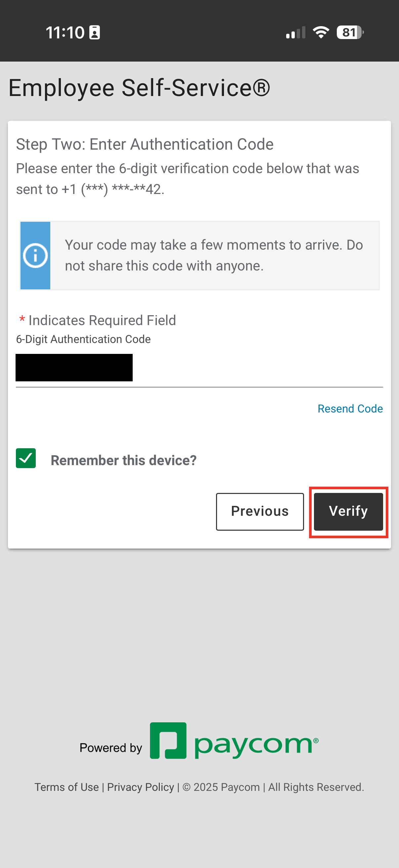Screen dimensions: 399x868
Task: Click the Step Two: Enter Authentication Code title
Action: [145, 144]
